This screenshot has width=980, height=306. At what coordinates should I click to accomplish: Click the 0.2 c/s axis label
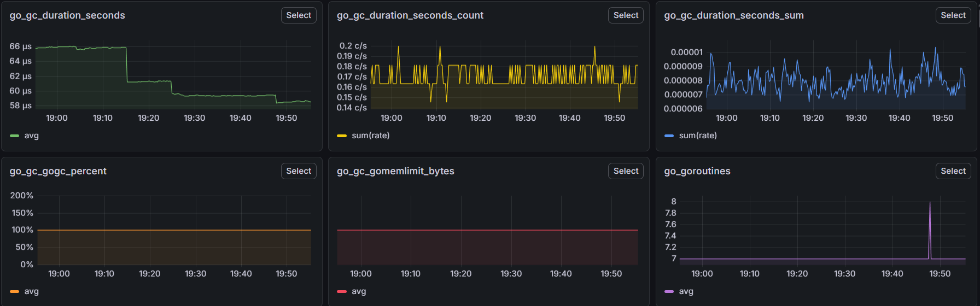353,46
